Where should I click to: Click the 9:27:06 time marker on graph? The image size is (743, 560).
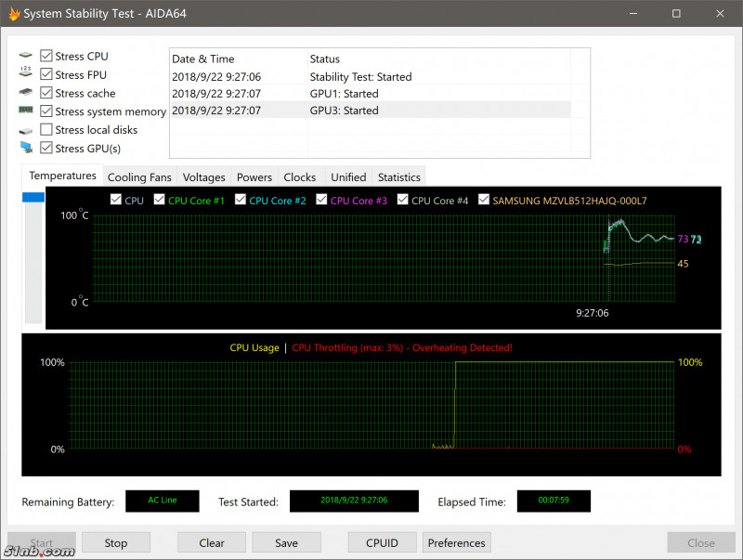pyautogui.click(x=592, y=313)
